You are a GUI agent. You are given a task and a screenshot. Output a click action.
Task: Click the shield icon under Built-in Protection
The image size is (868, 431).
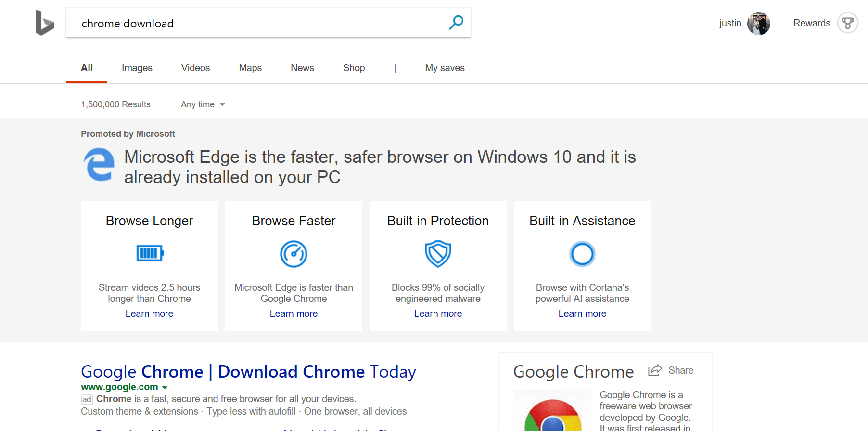click(438, 254)
